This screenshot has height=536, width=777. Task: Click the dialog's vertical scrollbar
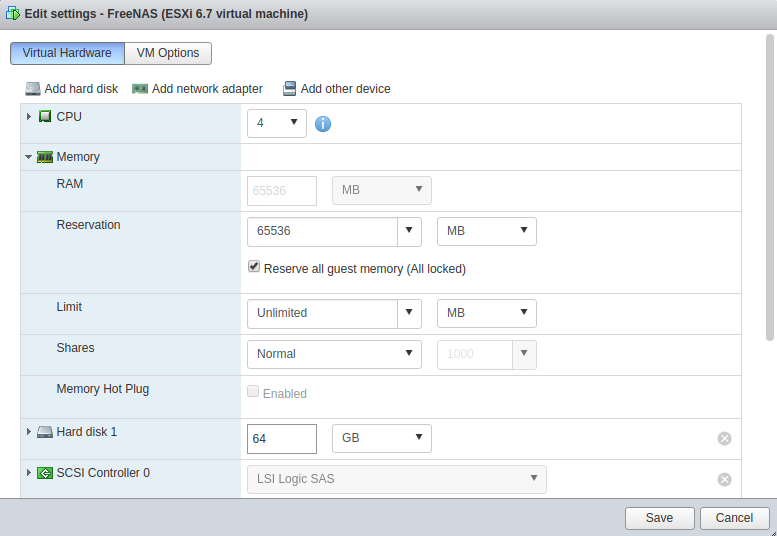point(770,187)
